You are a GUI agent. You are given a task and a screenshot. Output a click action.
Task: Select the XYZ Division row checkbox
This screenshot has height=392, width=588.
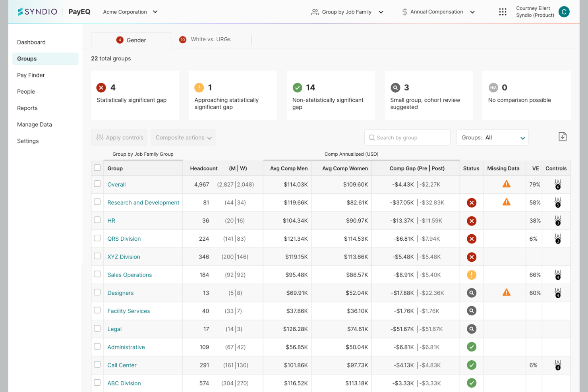pos(97,256)
